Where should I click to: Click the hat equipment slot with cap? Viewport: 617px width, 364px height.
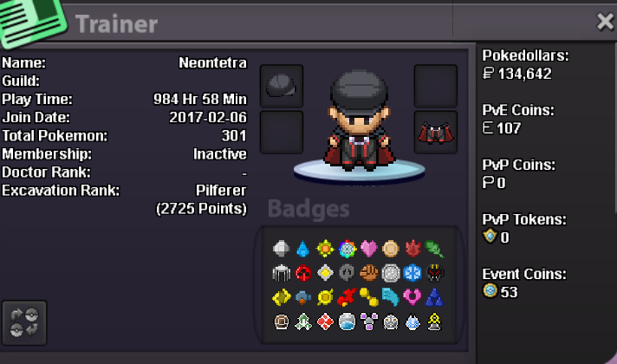point(282,86)
